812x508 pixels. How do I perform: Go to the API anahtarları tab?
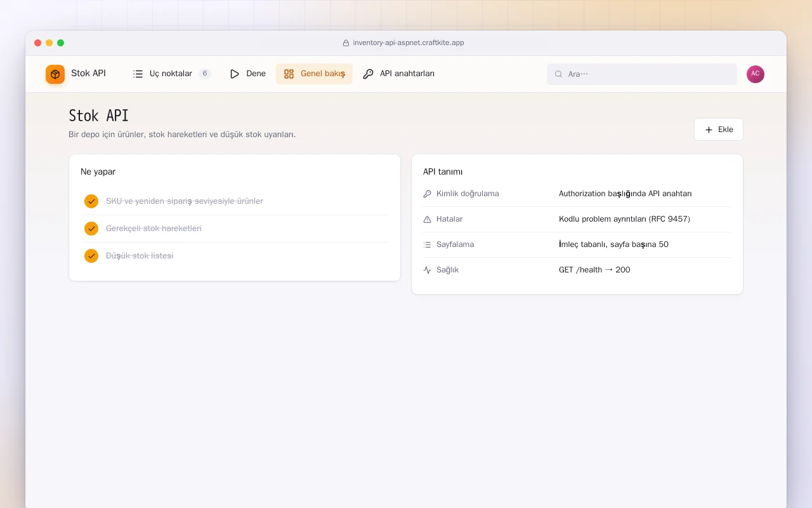click(399, 74)
